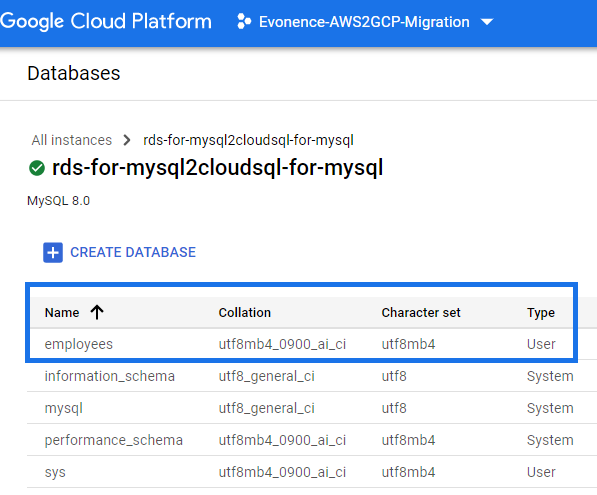Sort by the Character set column header
This screenshot has width=597, height=495.
(421, 312)
